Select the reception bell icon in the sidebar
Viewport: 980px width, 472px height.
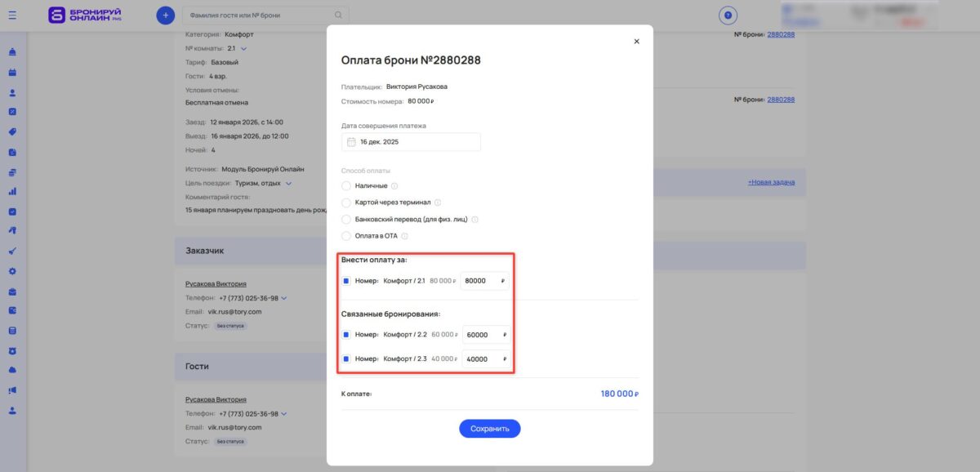coord(11,51)
